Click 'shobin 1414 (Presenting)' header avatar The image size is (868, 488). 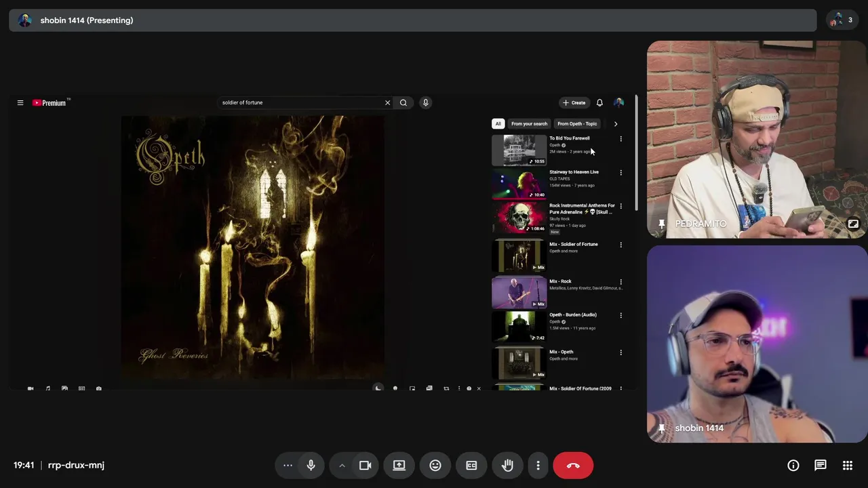25,20
